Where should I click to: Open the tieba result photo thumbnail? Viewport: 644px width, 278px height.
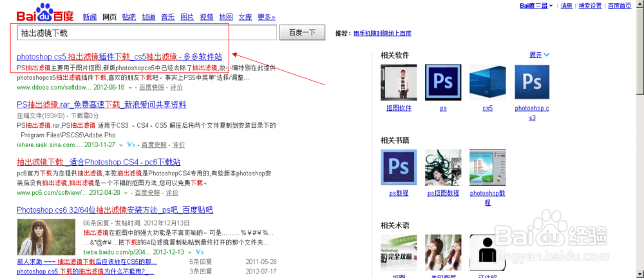click(x=46, y=237)
